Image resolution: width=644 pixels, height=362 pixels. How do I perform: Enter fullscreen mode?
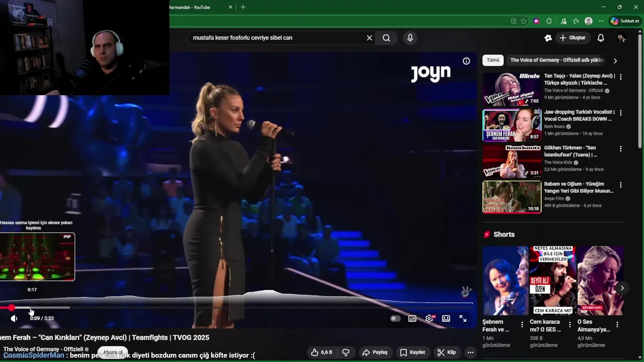click(463, 318)
